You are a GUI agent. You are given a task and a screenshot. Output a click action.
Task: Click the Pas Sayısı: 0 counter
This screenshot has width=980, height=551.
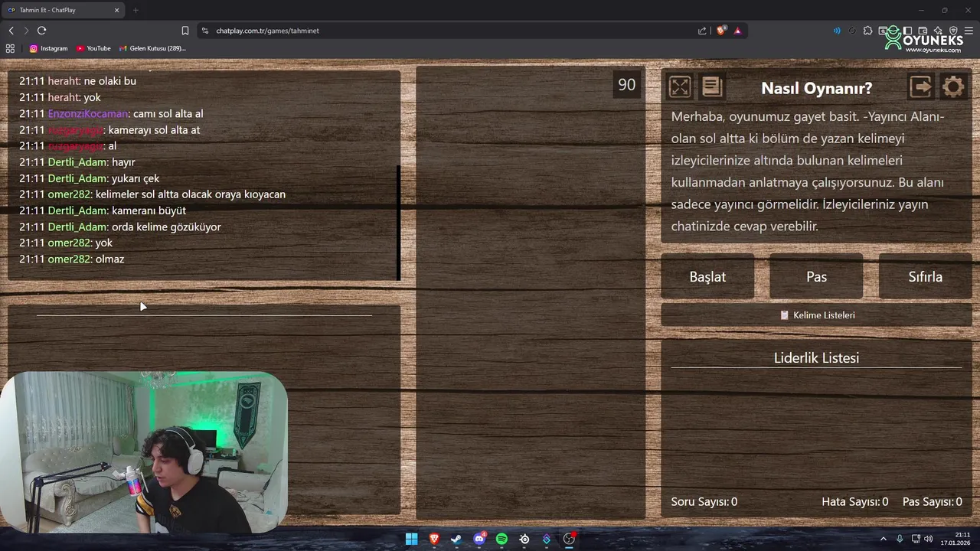click(x=932, y=502)
